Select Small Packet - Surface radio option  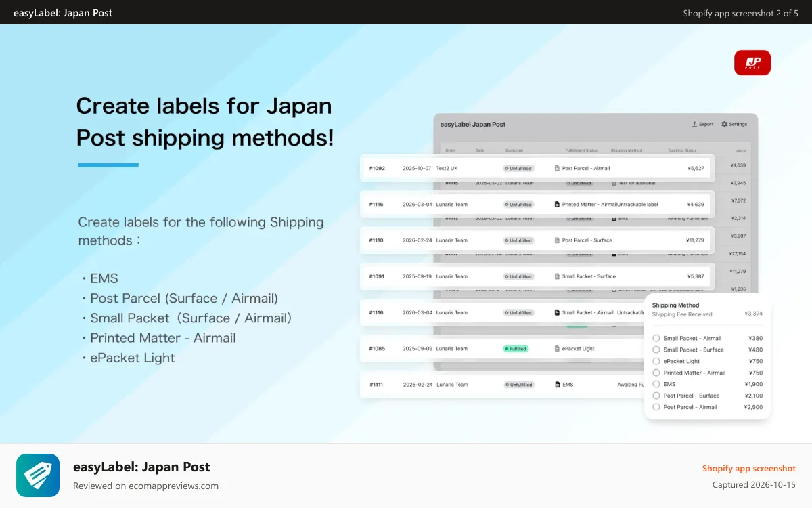pyautogui.click(x=656, y=350)
